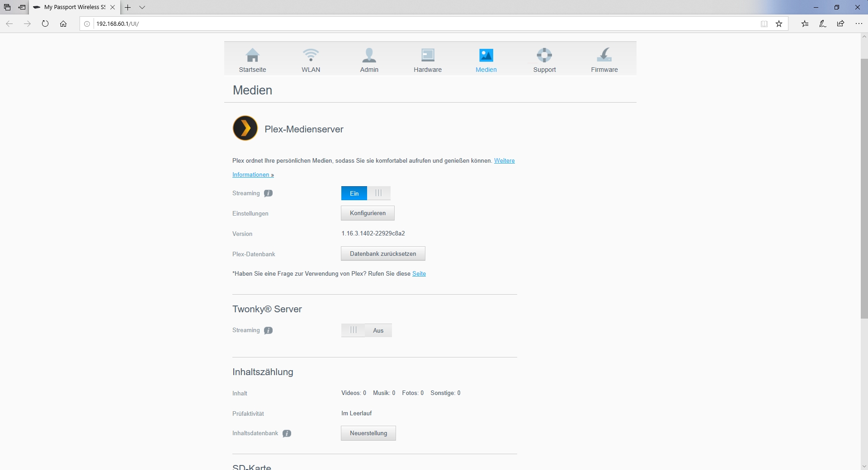The image size is (868, 470).
Task: Open a new browser tab
Action: 128,7
